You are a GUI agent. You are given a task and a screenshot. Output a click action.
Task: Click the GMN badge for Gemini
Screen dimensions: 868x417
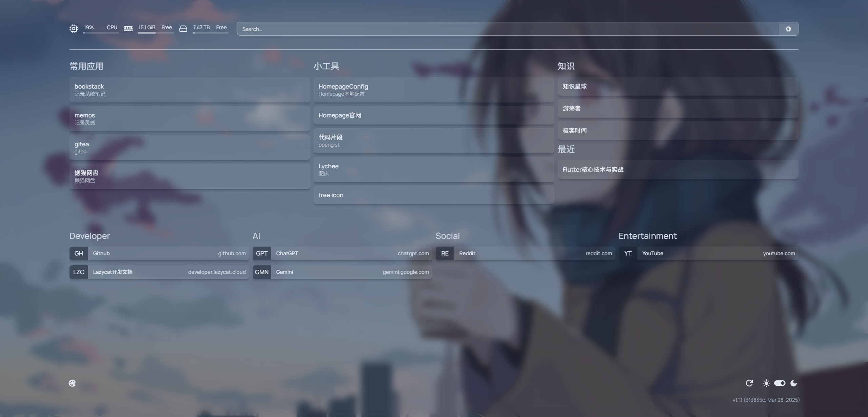click(x=262, y=272)
